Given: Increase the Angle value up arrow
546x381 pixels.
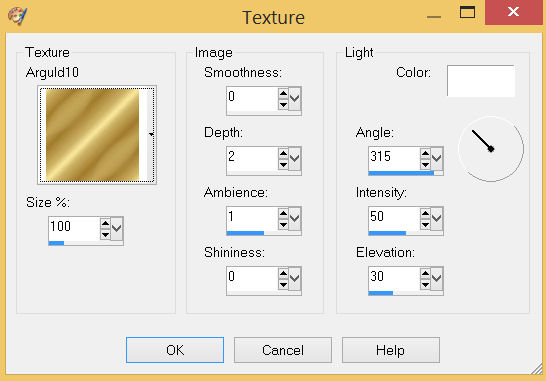Looking at the screenshot, I should [425, 153].
